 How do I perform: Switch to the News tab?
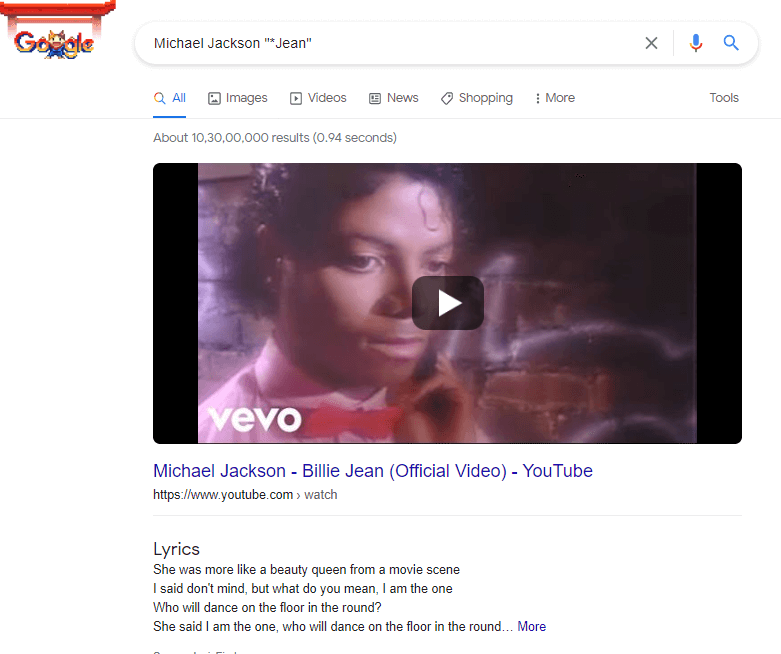tap(393, 98)
